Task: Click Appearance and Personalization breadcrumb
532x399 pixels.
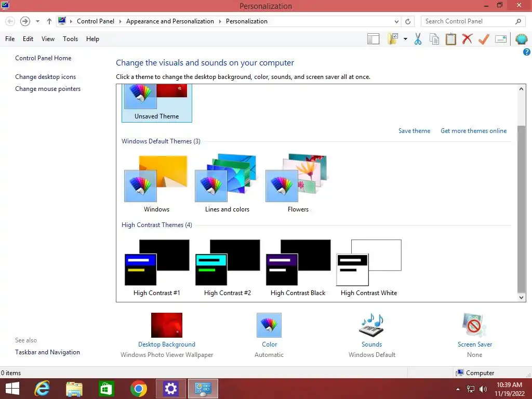Action: coord(170,21)
